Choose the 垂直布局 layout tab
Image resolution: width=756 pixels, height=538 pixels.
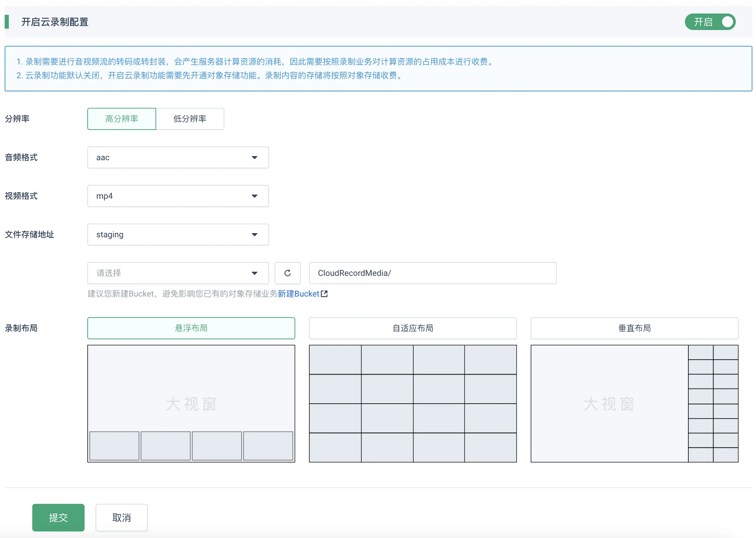coord(634,328)
